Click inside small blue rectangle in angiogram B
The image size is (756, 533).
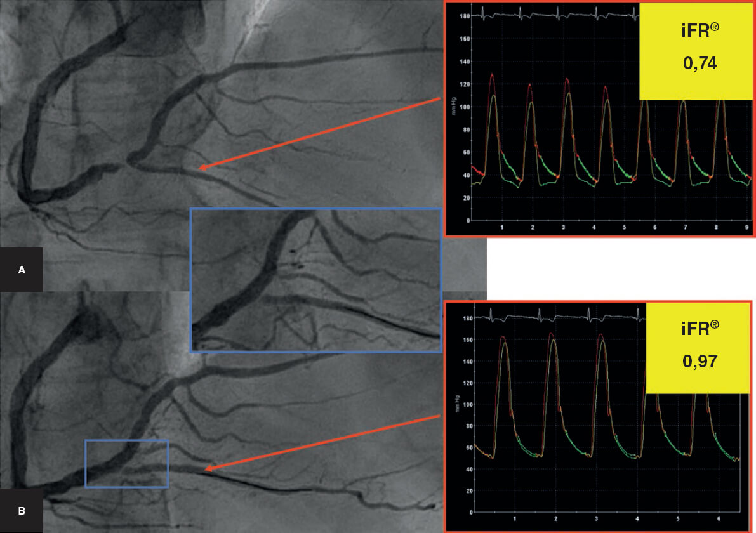click(126, 463)
